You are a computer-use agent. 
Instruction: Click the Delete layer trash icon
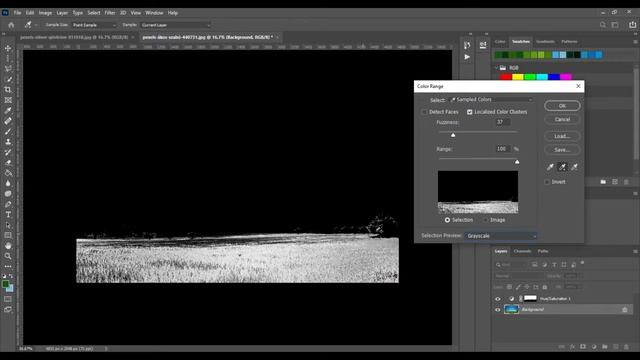point(627,347)
